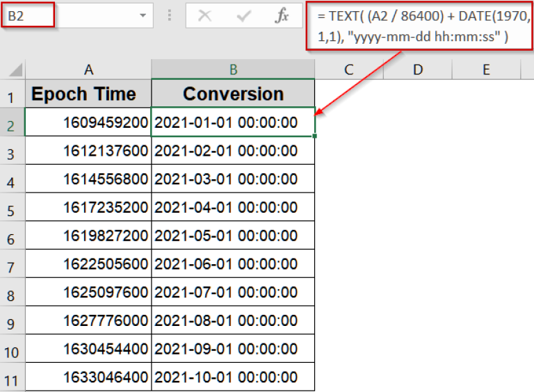
Task: Click the formula bar divider dots handle
Action: pos(170,15)
